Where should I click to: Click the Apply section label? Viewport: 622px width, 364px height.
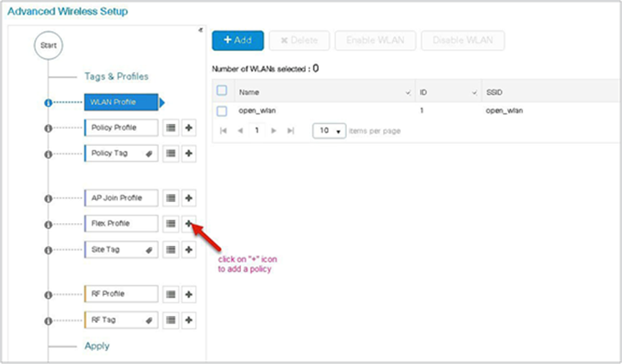(x=96, y=346)
